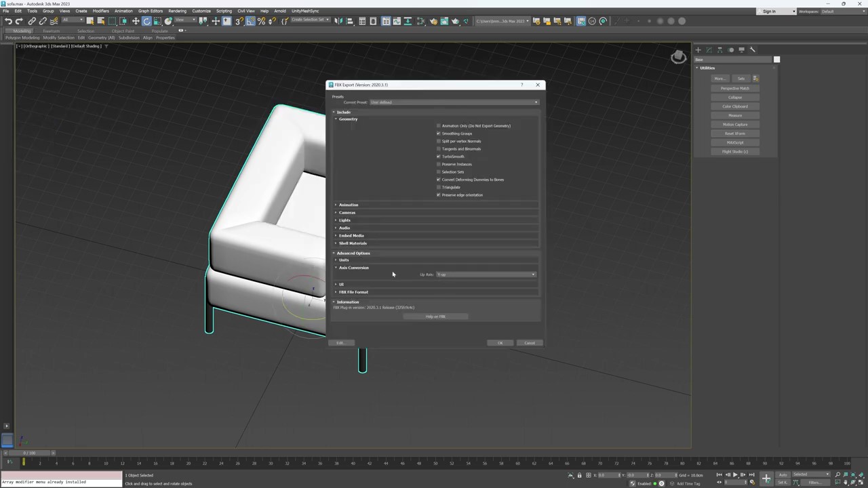Open the Current Preset dropdown

click(x=454, y=102)
